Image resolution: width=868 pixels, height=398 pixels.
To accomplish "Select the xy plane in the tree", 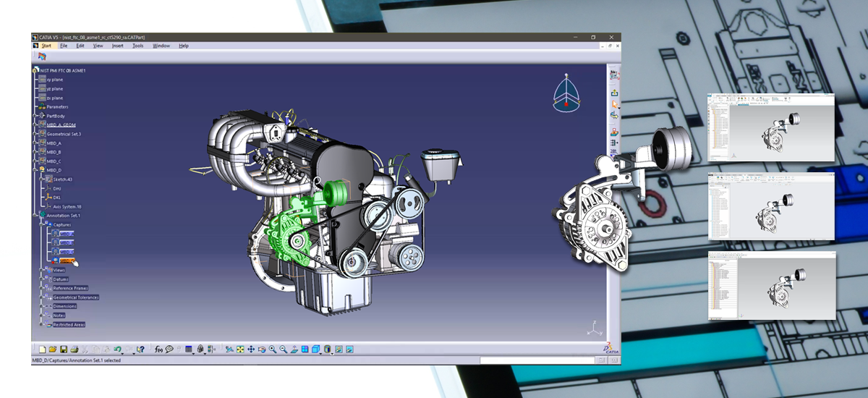I will (x=54, y=80).
